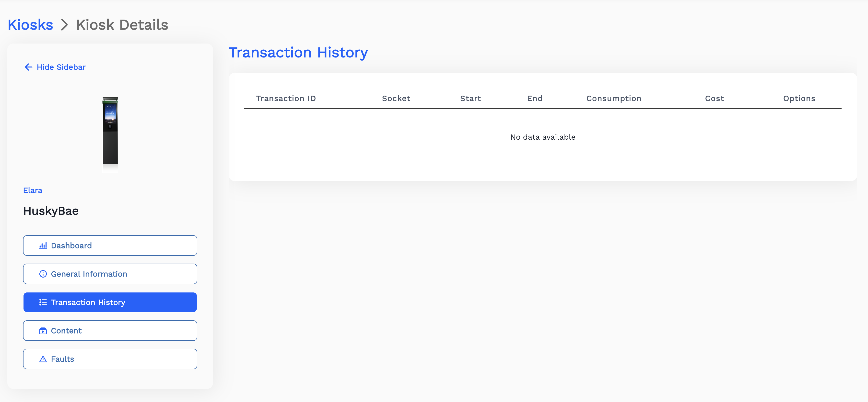The height and width of the screenshot is (402, 868).
Task: Select the Transaction History sidebar item
Action: pyautogui.click(x=110, y=302)
